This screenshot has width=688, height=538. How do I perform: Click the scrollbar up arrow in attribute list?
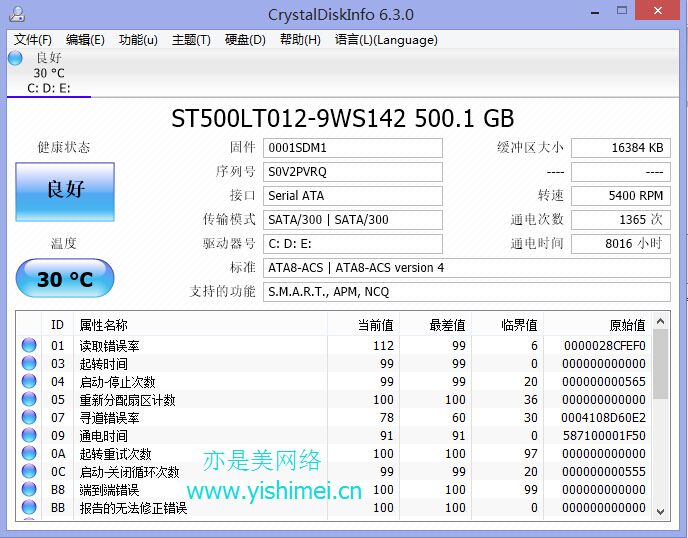pos(661,321)
